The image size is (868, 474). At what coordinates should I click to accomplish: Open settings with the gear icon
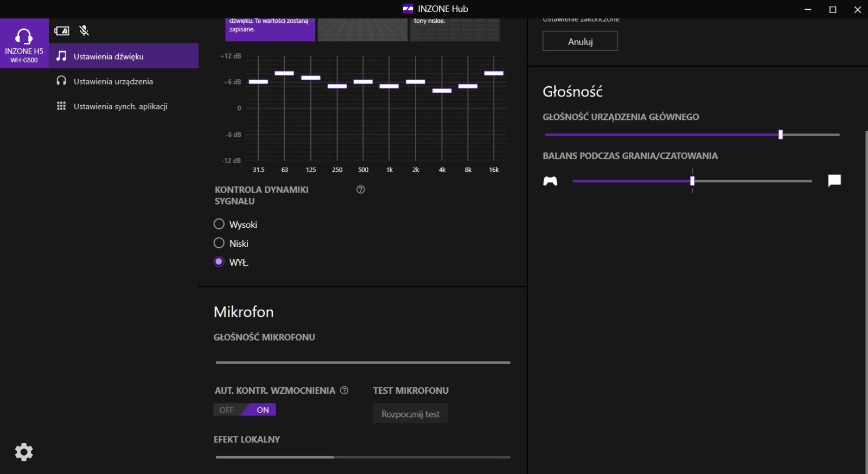[24, 452]
